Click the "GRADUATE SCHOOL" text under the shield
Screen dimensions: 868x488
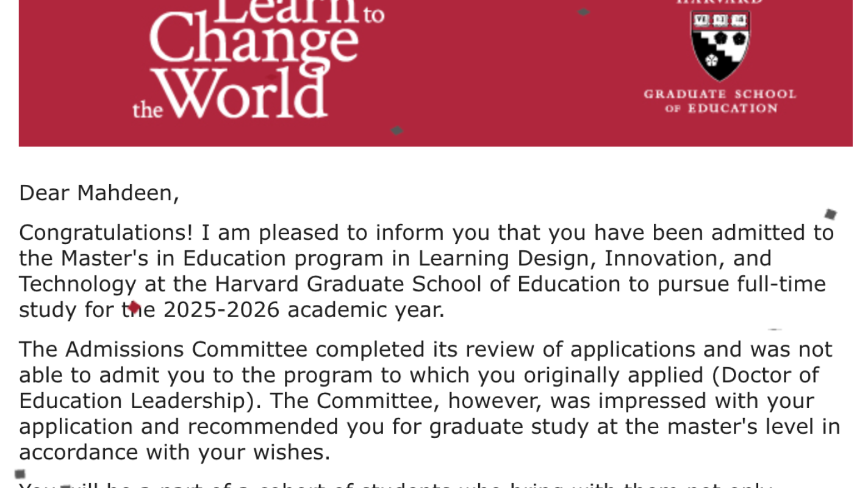(720, 95)
